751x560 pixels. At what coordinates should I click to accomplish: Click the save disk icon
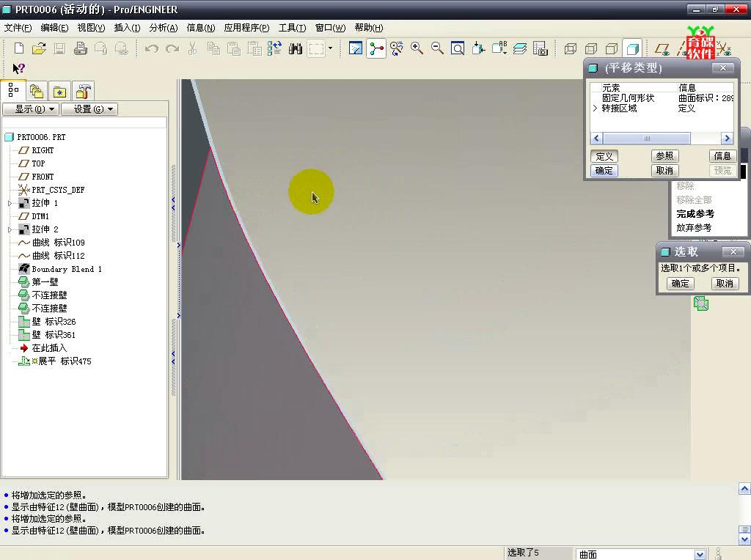[x=59, y=48]
